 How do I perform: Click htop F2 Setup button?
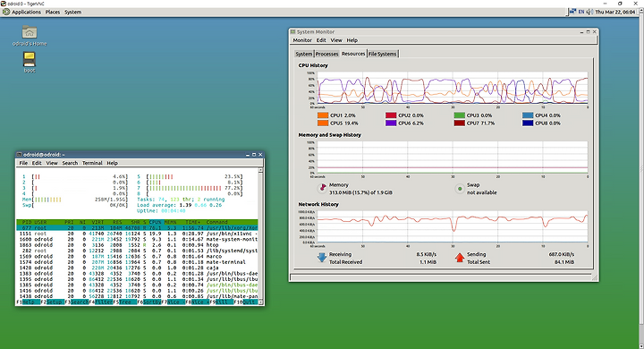tap(54, 302)
